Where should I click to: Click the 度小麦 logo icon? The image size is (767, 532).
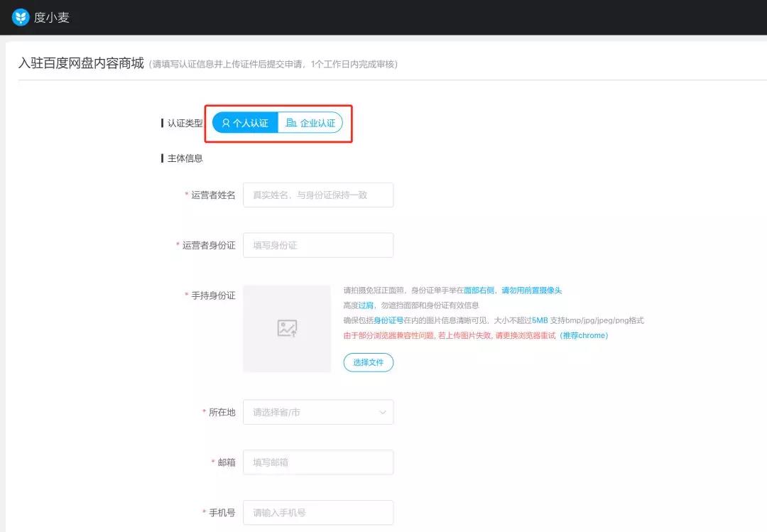[21, 17]
